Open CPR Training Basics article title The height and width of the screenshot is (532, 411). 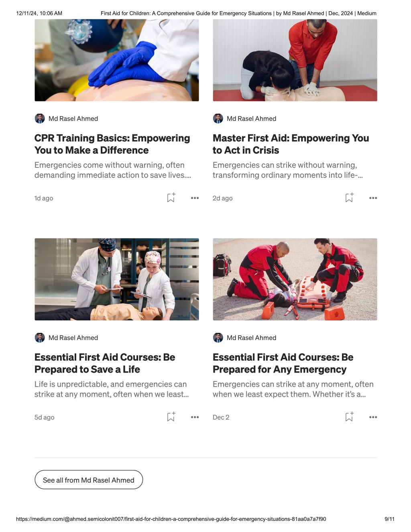pyautogui.click(x=112, y=144)
